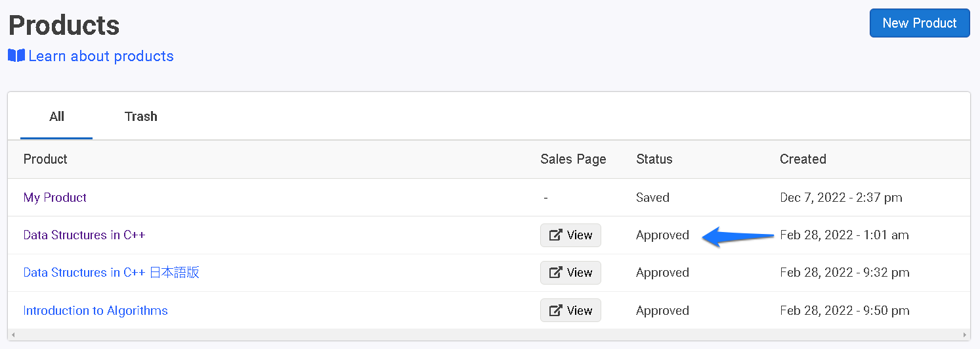Viewport: 980px width, 349px height.
Task: Open the Introduction to Algorithms product
Action: pos(96,310)
